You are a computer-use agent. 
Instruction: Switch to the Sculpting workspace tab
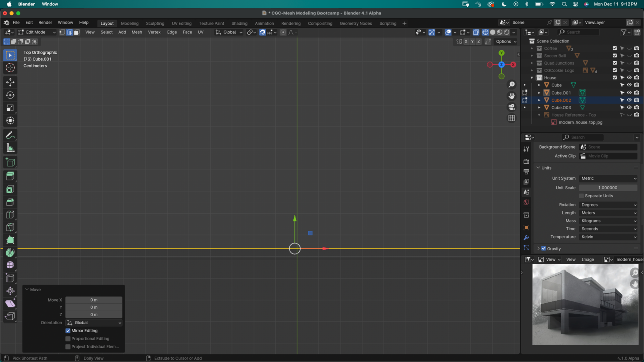tap(155, 23)
